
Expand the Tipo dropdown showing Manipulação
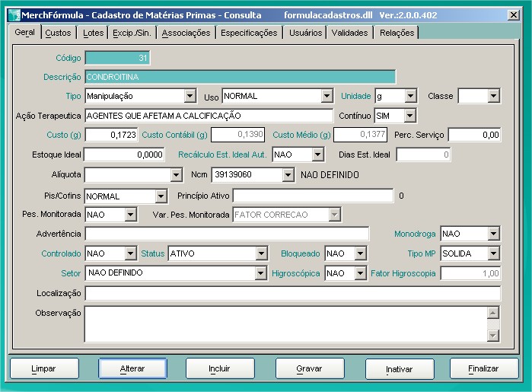point(190,97)
